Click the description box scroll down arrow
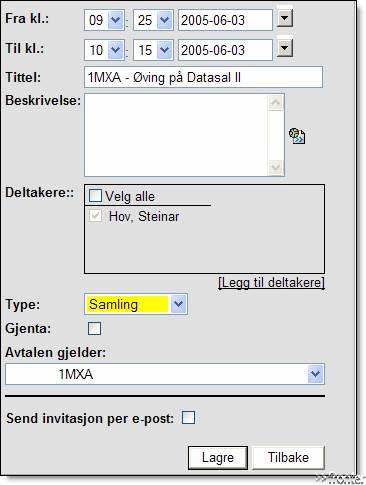The image size is (366, 485). [276, 167]
